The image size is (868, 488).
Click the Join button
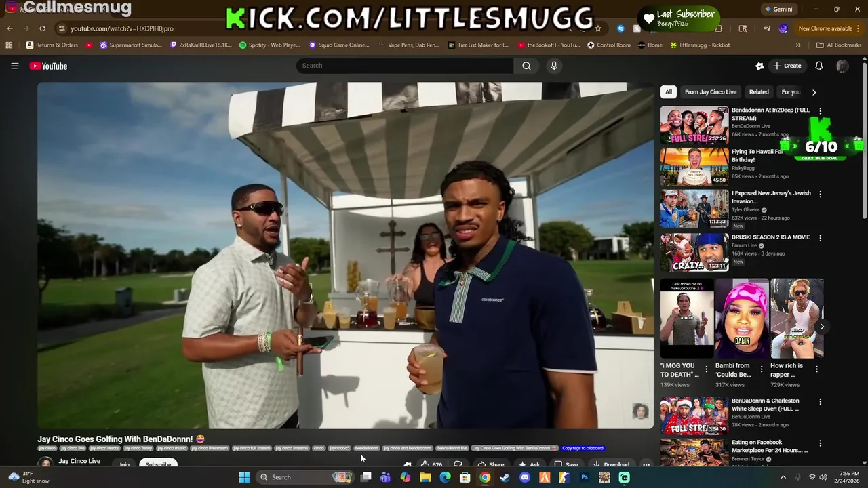(124, 464)
